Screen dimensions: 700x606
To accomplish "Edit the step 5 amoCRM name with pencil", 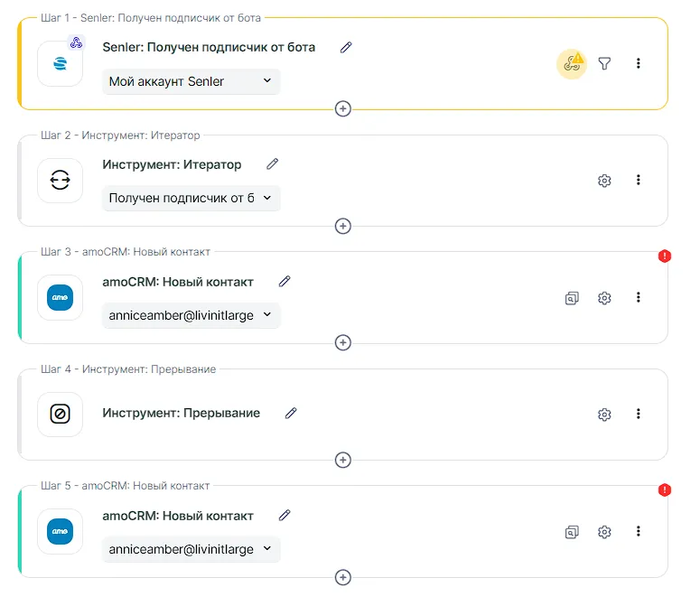I will (285, 516).
